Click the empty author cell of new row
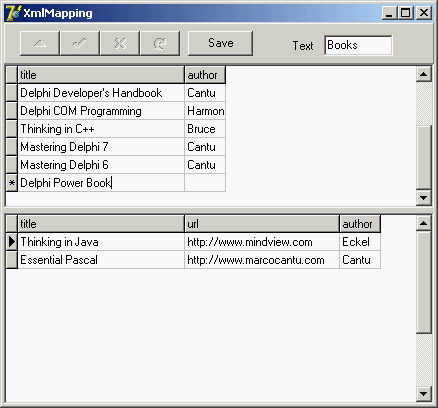Viewport: 438px width, 408px height. (x=205, y=183)
